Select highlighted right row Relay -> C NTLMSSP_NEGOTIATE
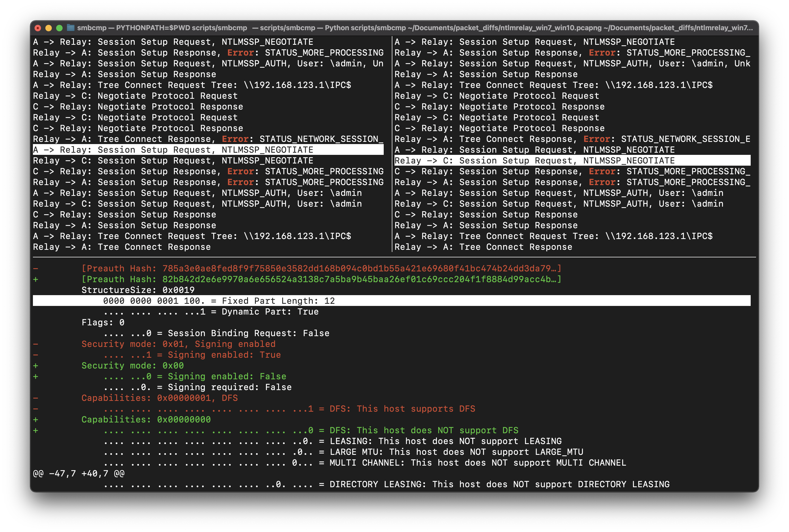Screen dimensions: 789x532 [535, 161]
